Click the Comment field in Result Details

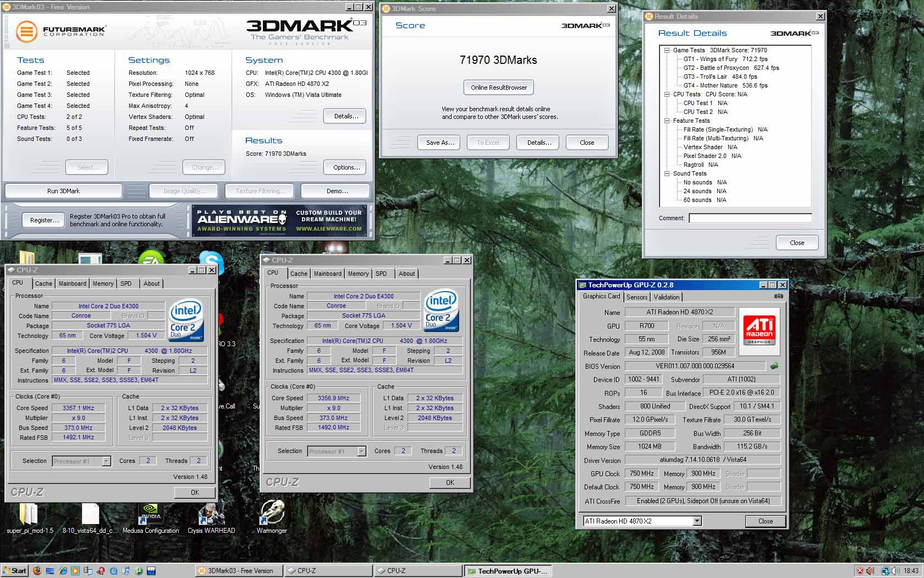(750, 218)
